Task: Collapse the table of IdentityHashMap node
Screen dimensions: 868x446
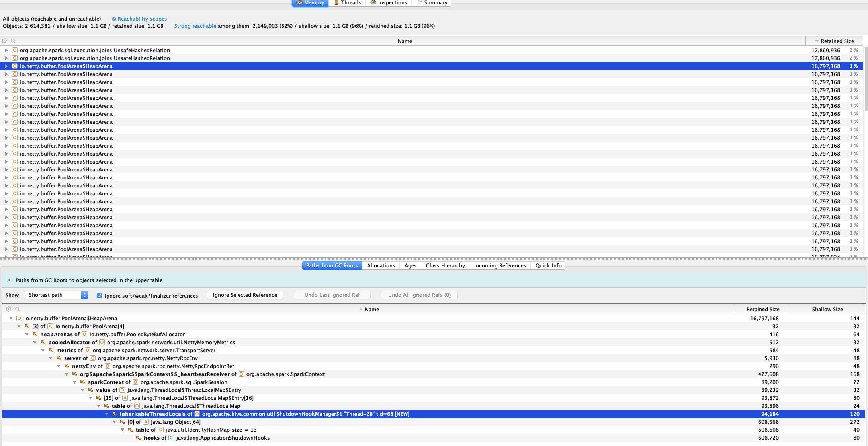Action: pos(122,430)
